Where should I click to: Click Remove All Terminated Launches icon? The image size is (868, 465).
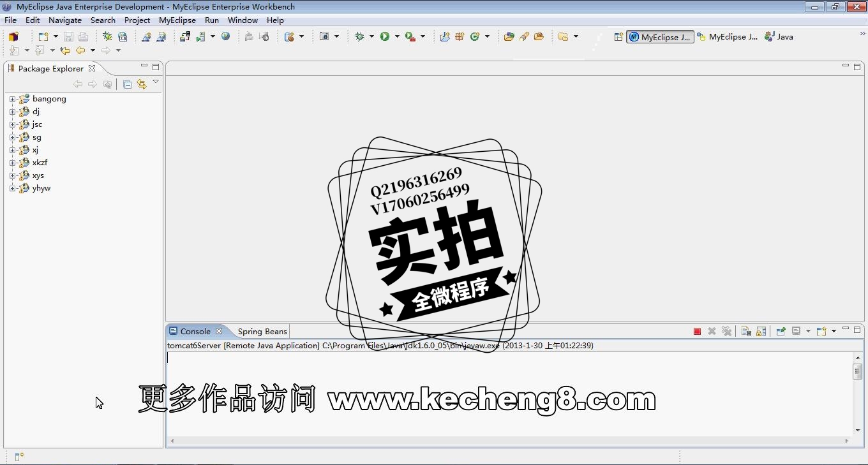726,331
